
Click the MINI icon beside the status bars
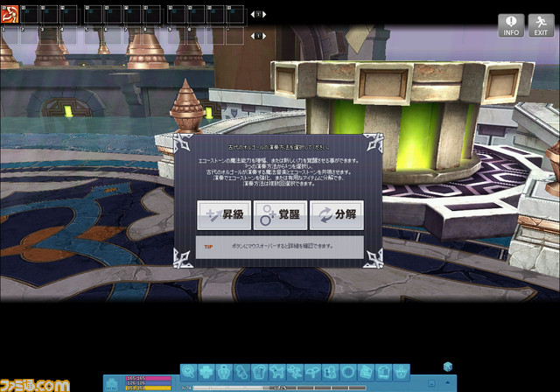click(112, 384)
